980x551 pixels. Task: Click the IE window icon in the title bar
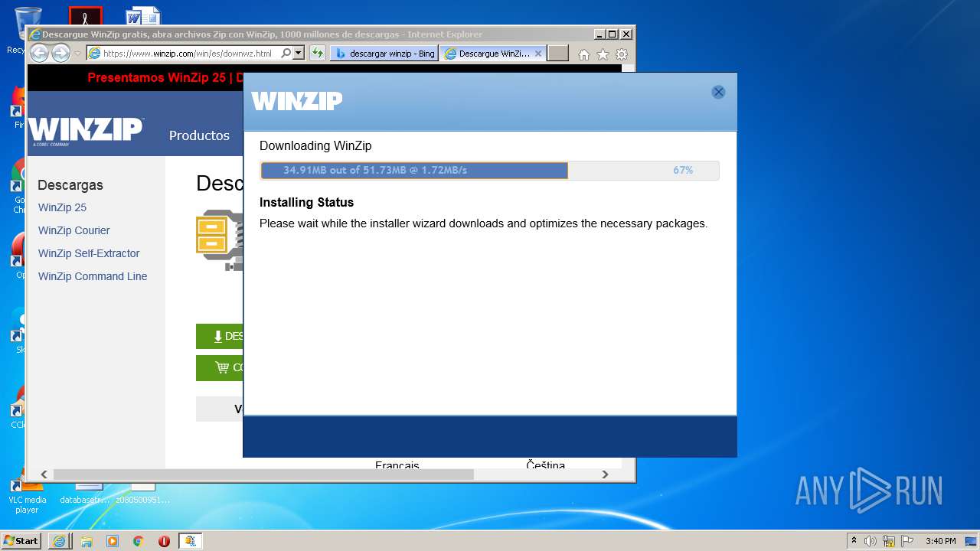coord(34,34)
